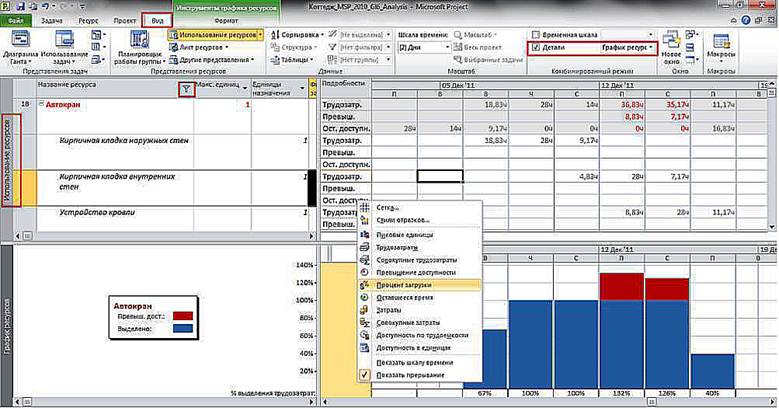Click the Использование ресурсов button
This screenshot has height=408, width=779.
tap(215, 34)
